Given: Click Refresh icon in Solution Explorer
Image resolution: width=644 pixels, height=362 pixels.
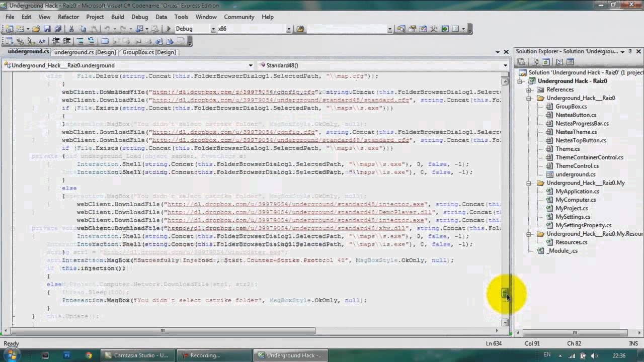Looking at the screenshot, I should click(x=545, y=62).
